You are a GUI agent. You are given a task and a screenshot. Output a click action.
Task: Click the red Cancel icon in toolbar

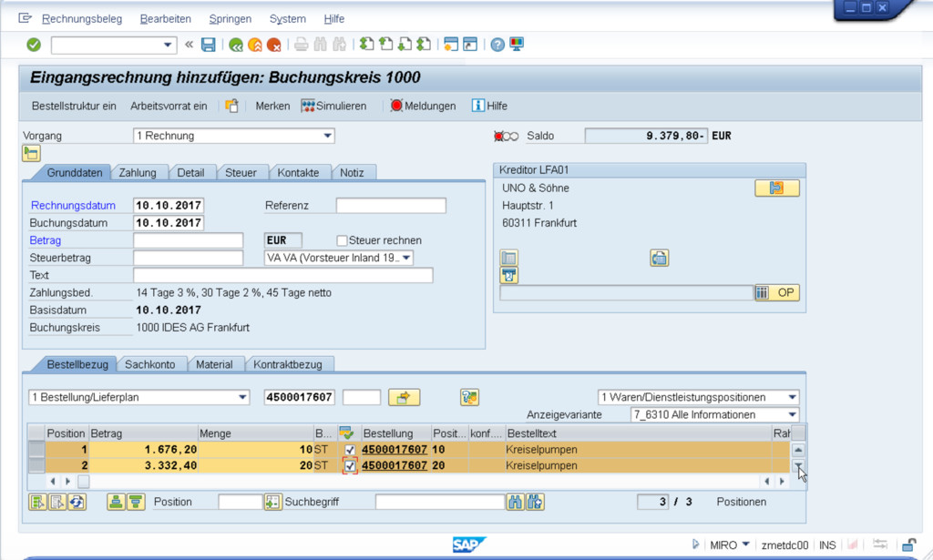coord(274,45)
